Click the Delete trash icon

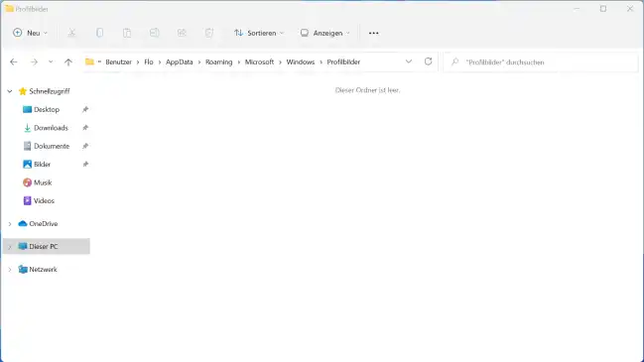tap(209, 33)
